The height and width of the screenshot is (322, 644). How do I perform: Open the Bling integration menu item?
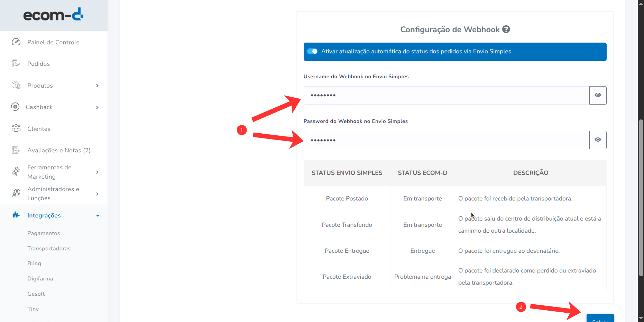(x=34, y=263)
